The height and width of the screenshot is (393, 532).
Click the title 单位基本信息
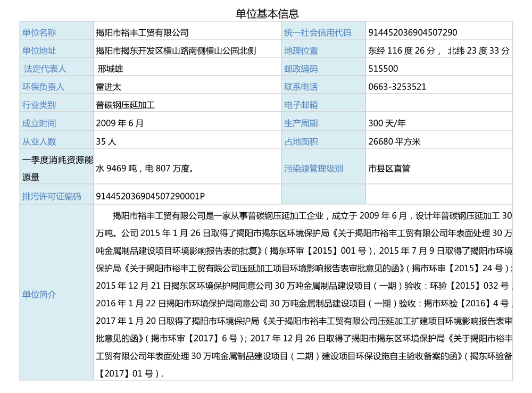point(268,14)
